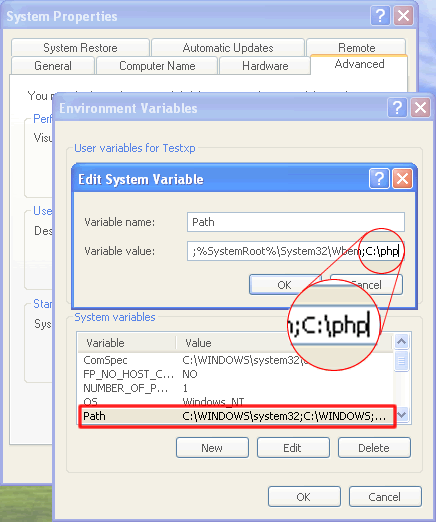Switch to the Automatic Updates tab
Image resolution: width=436 pixels, height=522 pixels.
228,48
